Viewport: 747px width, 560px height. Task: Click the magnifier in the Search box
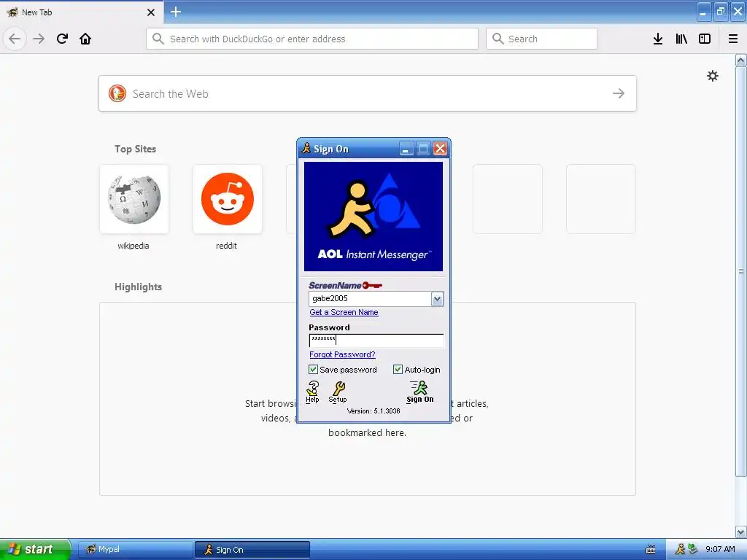click(x=498, y=39)
